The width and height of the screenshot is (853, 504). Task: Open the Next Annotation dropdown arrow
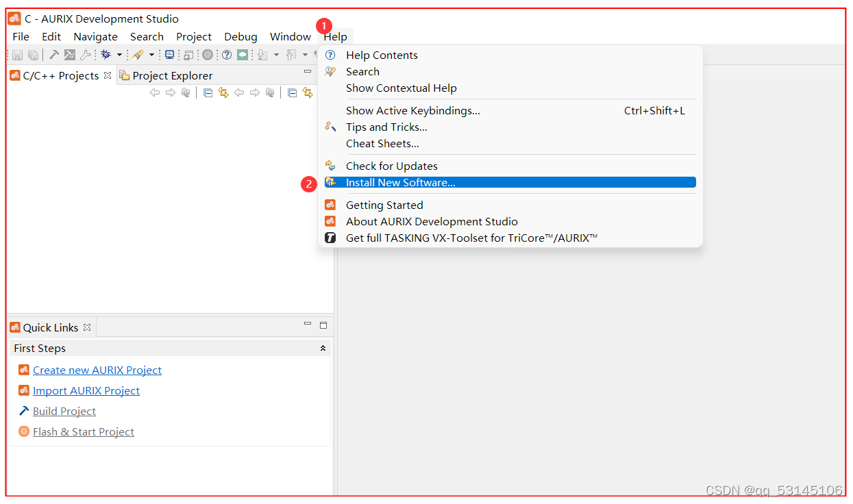[276, 55]
